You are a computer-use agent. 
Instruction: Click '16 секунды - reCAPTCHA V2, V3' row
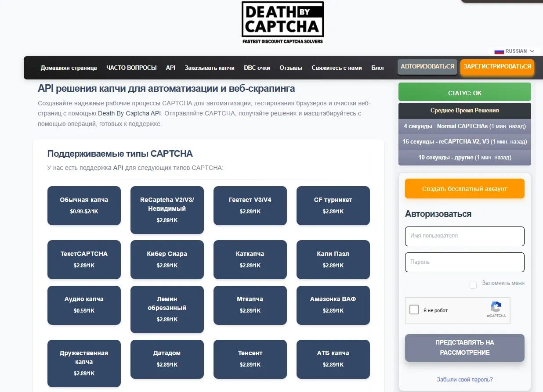(465, 142)
